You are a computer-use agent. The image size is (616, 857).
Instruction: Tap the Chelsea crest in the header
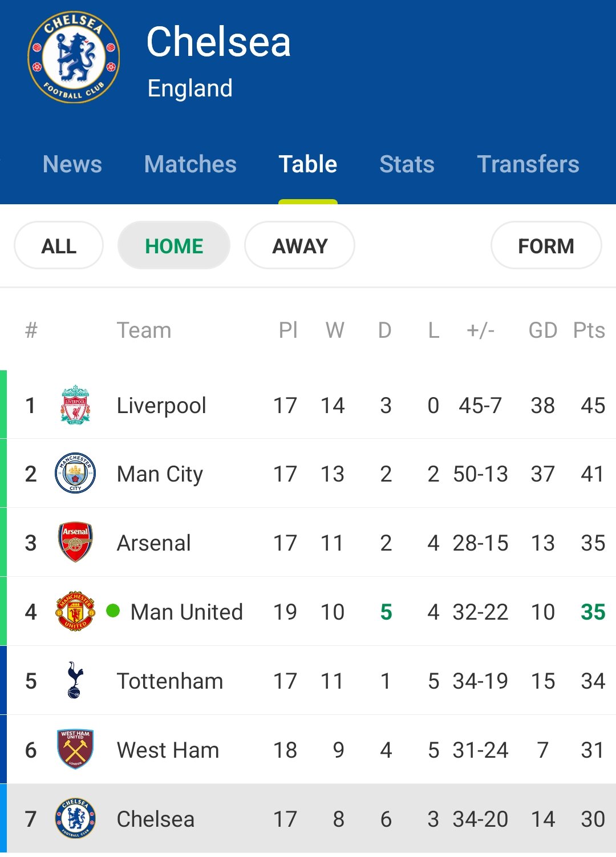point(74,57)
